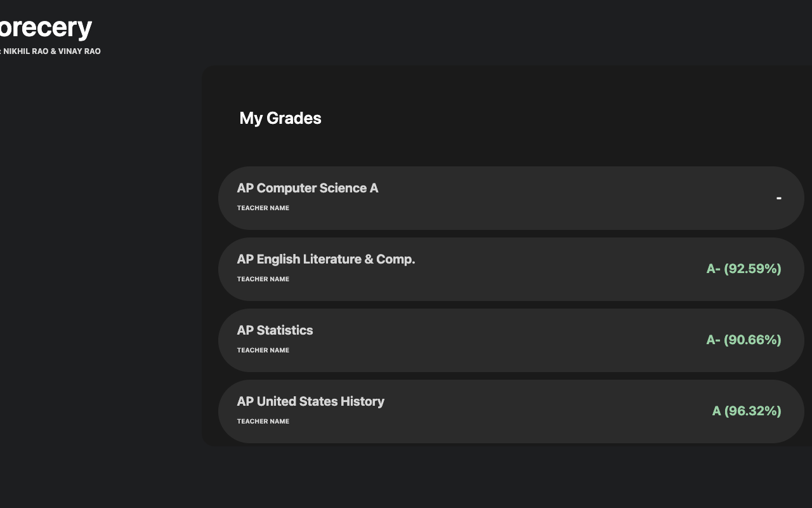Click teacher name under AP English Literature
Screen dimensions: 812x508
[263, 279]
